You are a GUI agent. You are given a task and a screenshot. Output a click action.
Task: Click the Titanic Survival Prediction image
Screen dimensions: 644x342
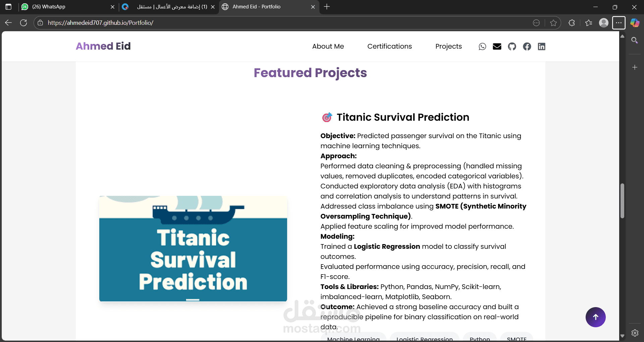tap(193, 248)
